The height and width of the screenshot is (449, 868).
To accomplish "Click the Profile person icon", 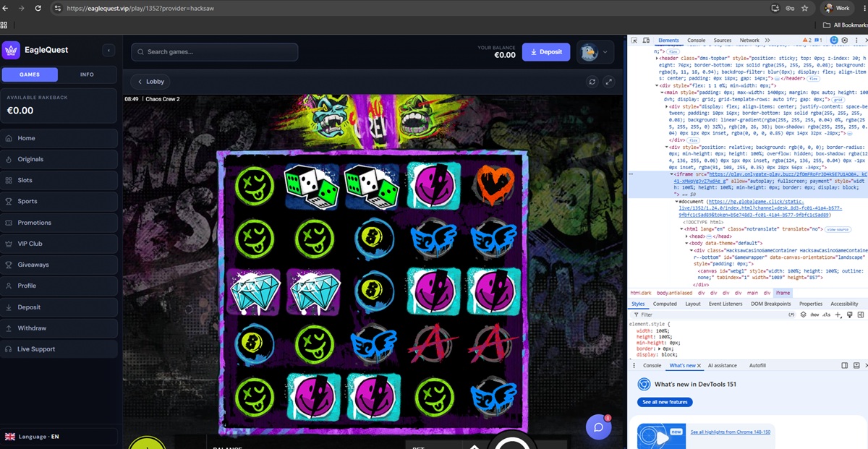I will [9, 286].
